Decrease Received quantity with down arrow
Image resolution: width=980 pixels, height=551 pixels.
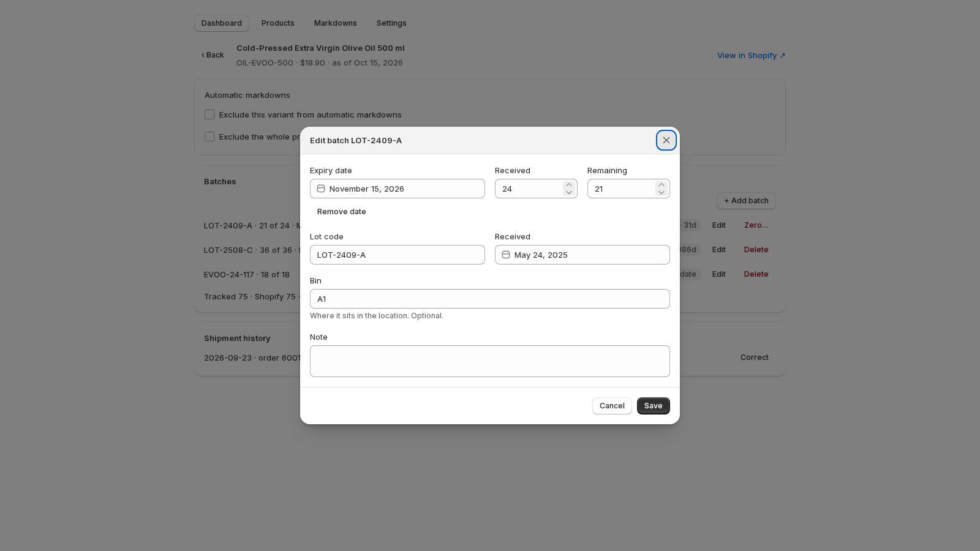pyautogui.click(x=569, y=192)
